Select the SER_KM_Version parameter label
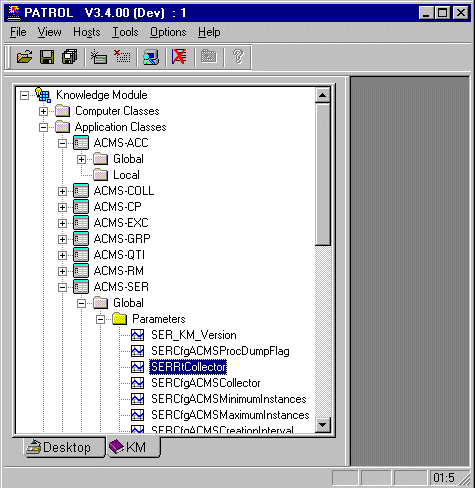This screenshot has height=488, width=475. [x=194, y=335]
